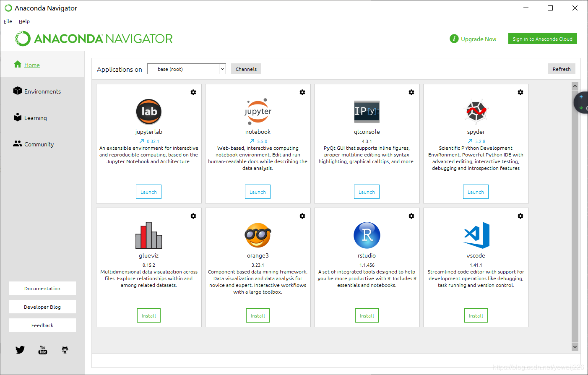Click the VS Code logo icon
The height and width of the screenshot is (375, 588).
(x=476, y=235)
